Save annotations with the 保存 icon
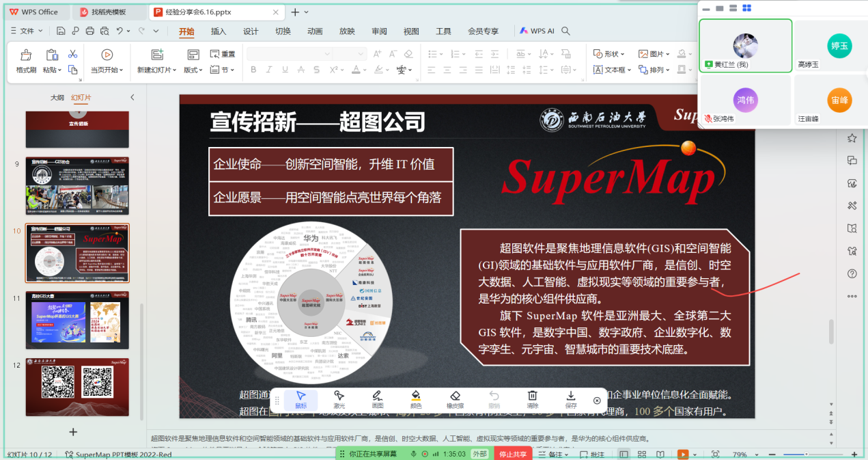 pyautogui.click(x=571, y=399)
